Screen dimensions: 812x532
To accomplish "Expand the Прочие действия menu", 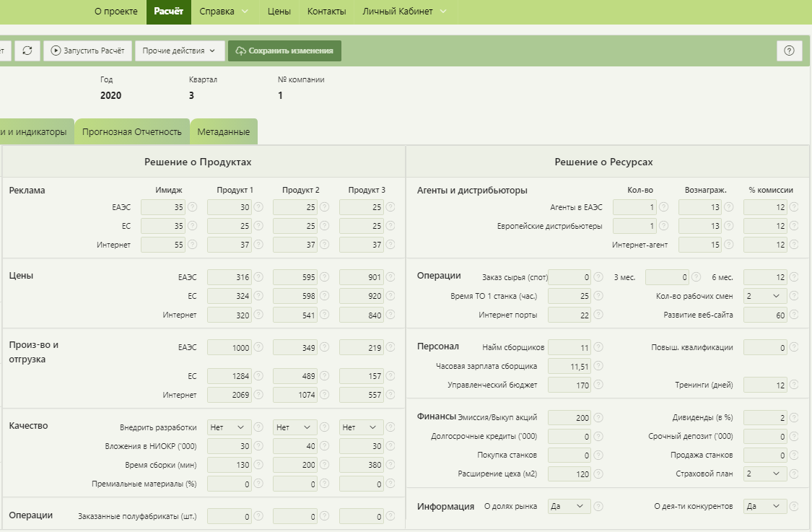I will tap(179, 51).
